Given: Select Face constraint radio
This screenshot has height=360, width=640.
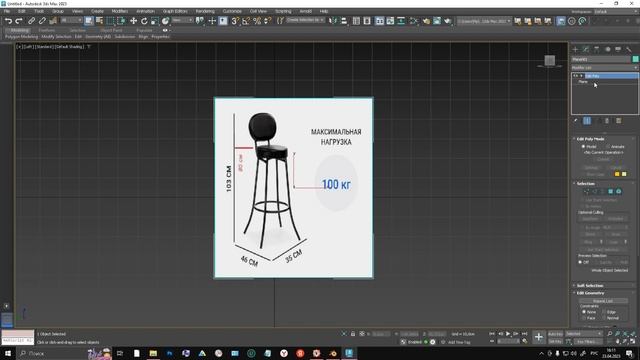Looking at the screenshot, I should coord(584,318).
